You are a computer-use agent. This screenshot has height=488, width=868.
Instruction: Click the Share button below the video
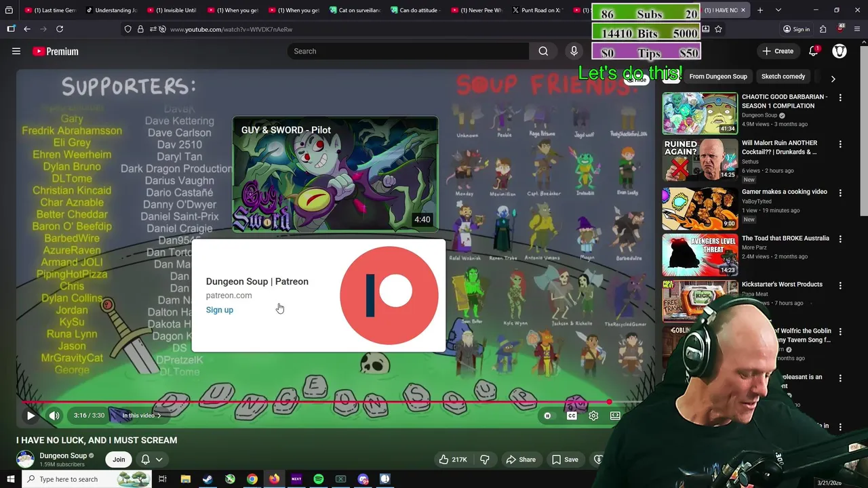click(521, 460)
